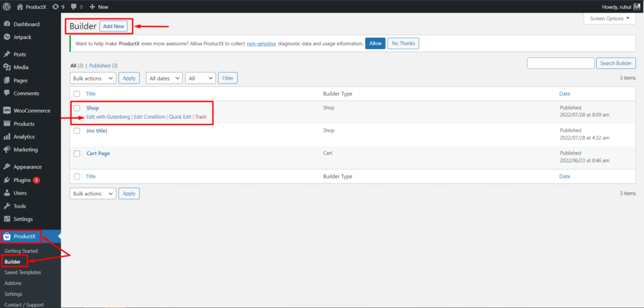
Task: Open the Getting Started submenu item
Action: coord(21,251)
